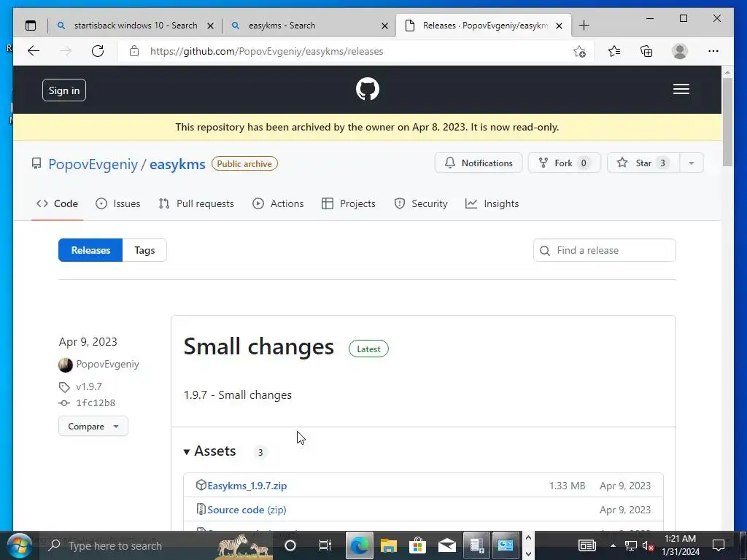Open the Issues tab
This screenshot has height=560, width=747.
(117, 204)
